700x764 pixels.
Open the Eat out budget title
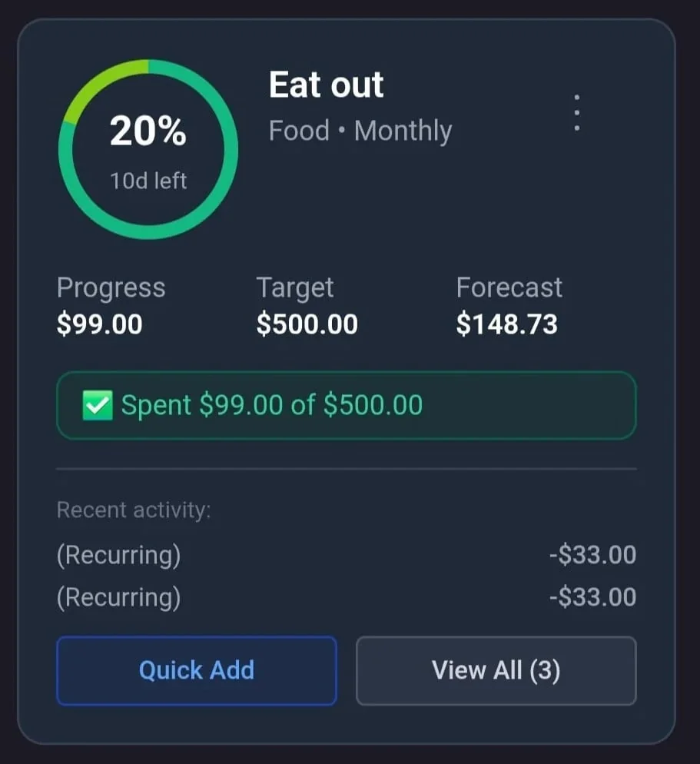pos(326,85)
